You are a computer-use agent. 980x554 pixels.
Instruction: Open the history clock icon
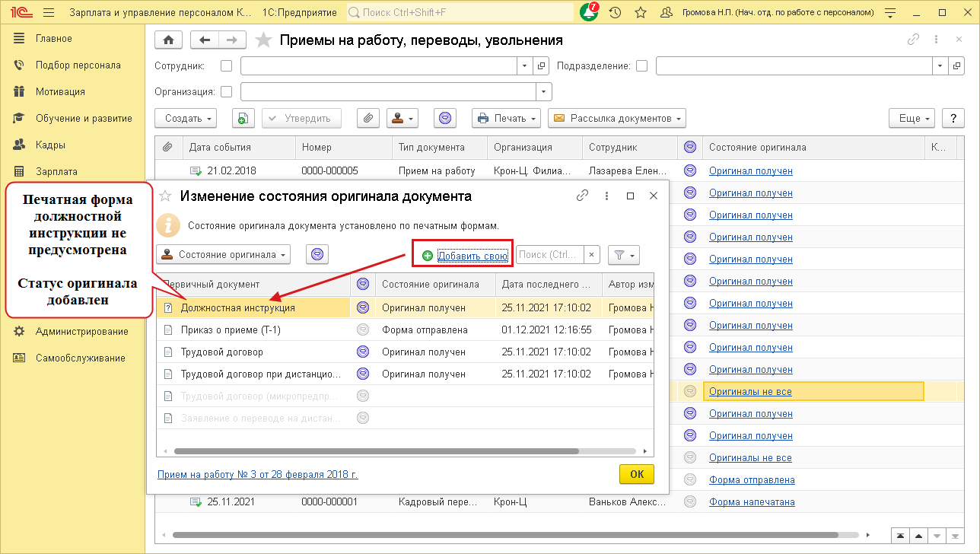615,12
